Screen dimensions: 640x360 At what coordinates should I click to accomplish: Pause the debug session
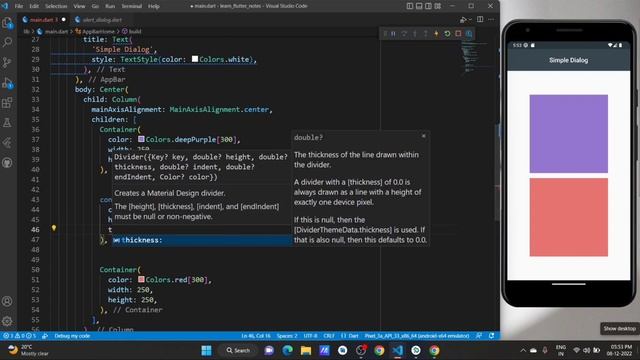393,34
